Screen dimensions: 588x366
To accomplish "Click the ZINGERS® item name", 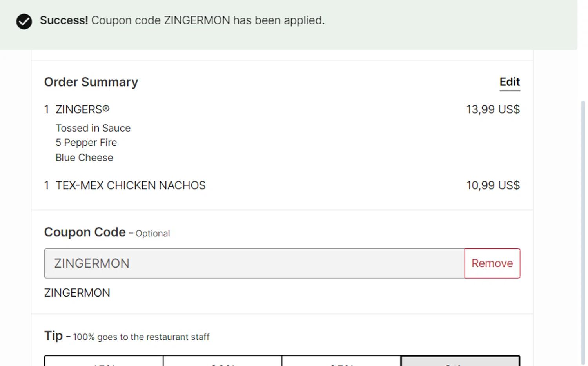I will pos(82,109).
